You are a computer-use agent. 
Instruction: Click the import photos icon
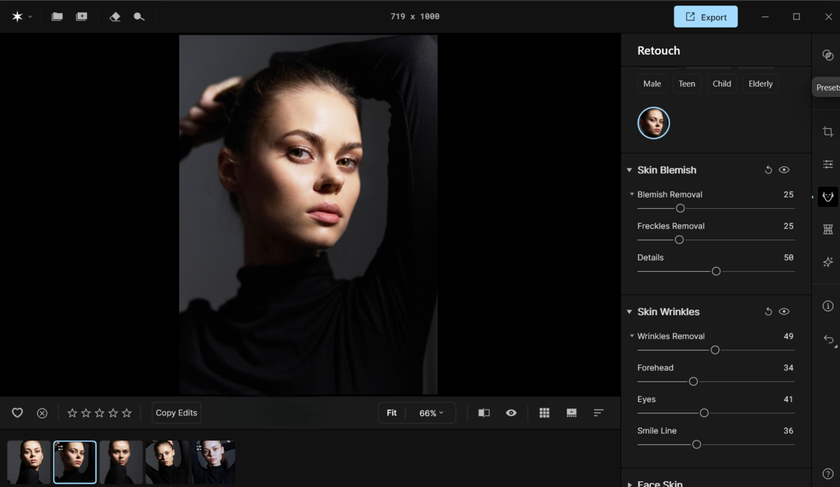click(x=81, y=17)
